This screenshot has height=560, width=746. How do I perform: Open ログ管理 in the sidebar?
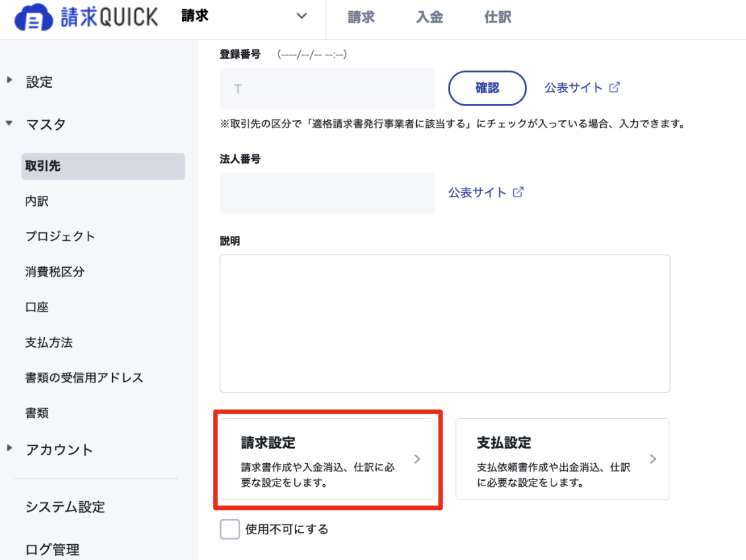tap(52, 549)
